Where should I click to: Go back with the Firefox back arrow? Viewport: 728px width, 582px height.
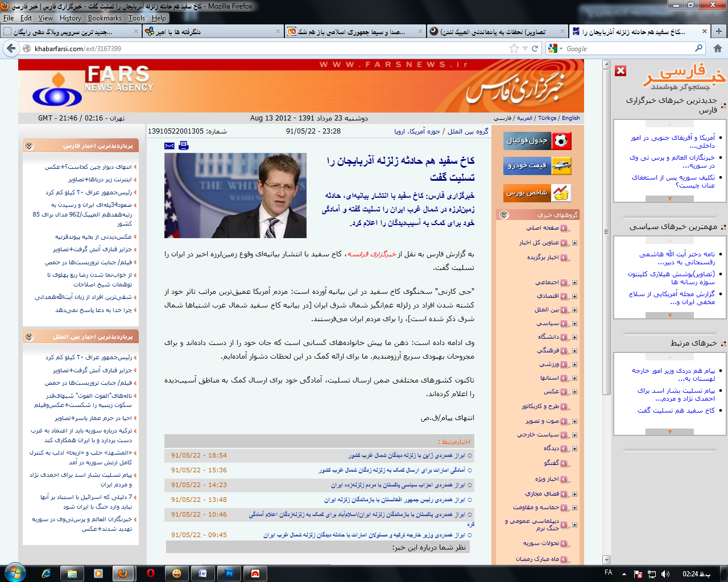11,48
